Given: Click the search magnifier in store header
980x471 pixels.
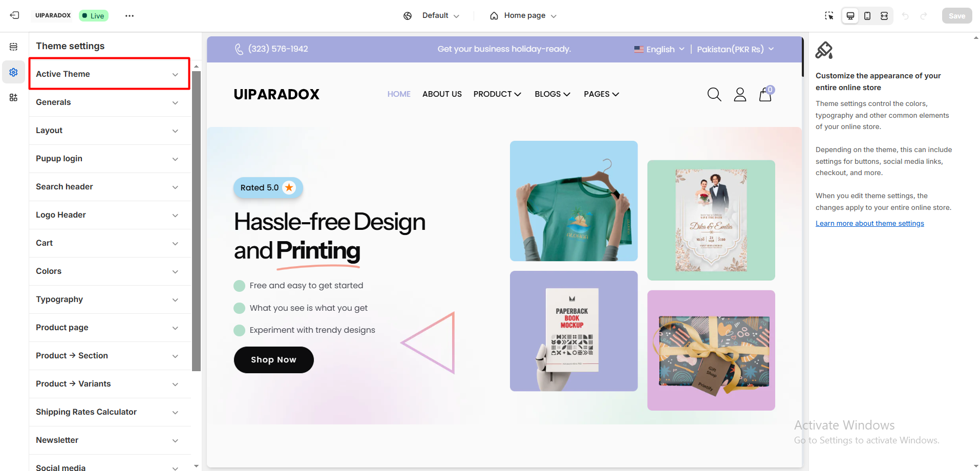Looking at the screenshot, I should [x=714, y=94].
